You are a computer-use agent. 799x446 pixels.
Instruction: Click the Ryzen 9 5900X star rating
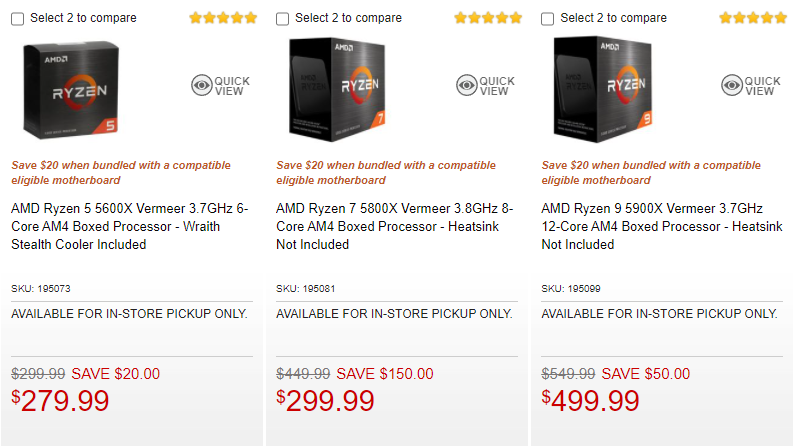(753, 18)
